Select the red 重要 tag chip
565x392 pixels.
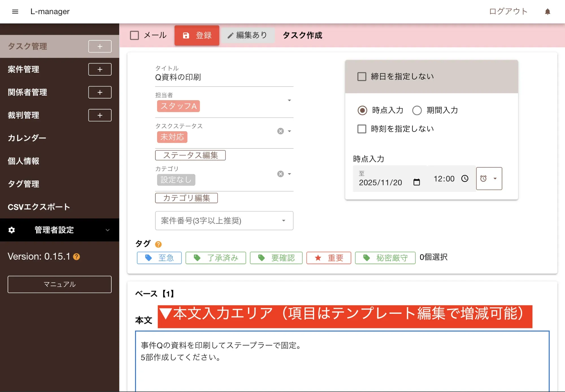click(329, 258)
